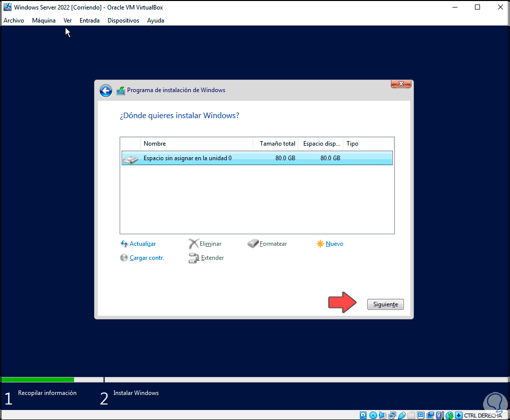Screen dimensions: 510x420
Task: Close the Windows installation dialog
Action: click(x=401, y=84)
